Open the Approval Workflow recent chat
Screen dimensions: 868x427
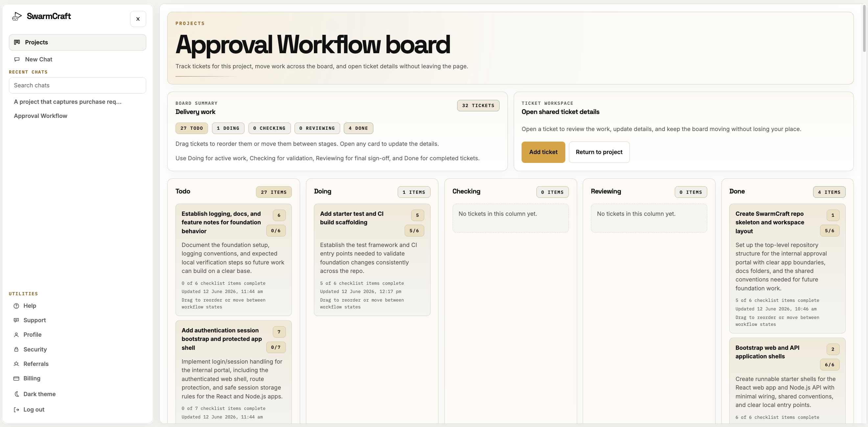click(x=40, y=116)
